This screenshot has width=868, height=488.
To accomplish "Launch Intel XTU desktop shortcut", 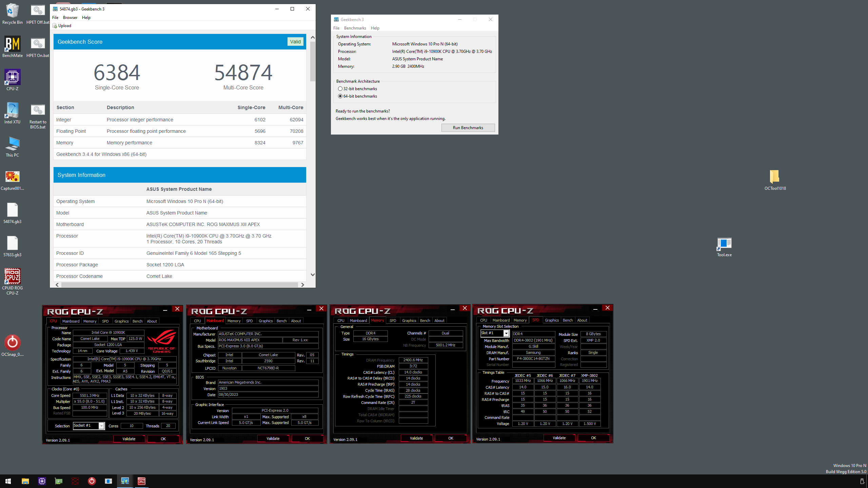I will pos(13,113).
